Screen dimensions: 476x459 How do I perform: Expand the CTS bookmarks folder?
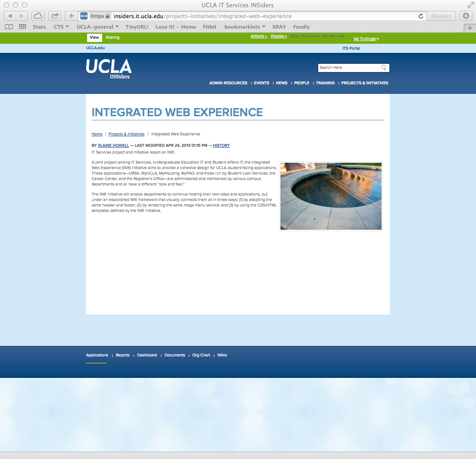pos(61,27)
